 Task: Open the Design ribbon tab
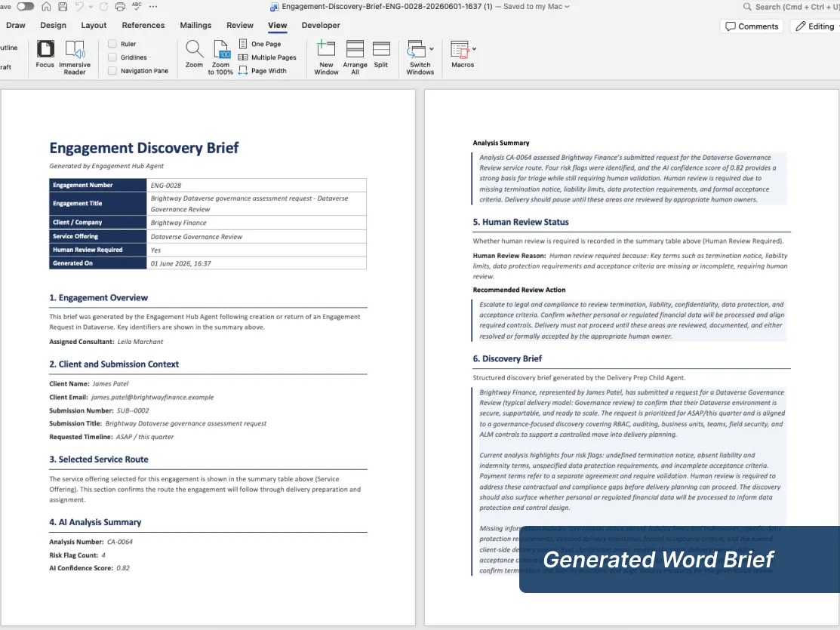[x=53, y=25]
